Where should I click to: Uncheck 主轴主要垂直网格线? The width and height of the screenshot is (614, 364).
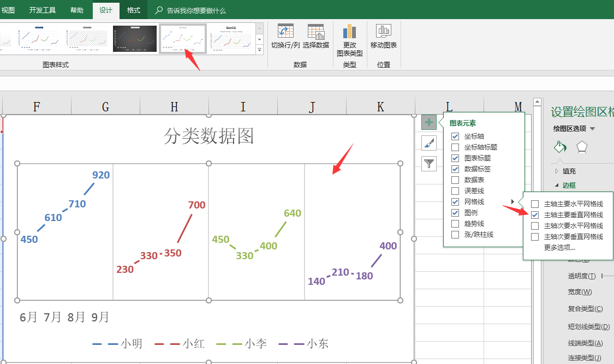[x=535, y=215]
